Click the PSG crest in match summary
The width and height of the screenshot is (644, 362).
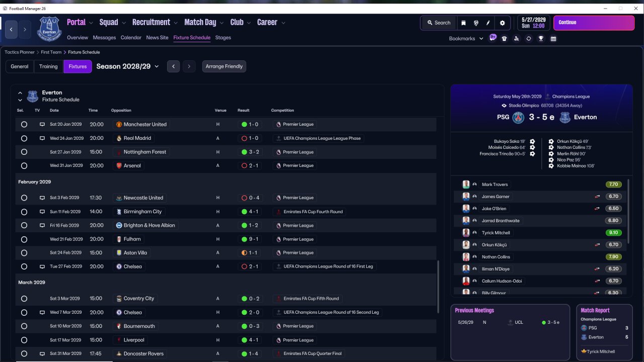(x=518, y=117)
